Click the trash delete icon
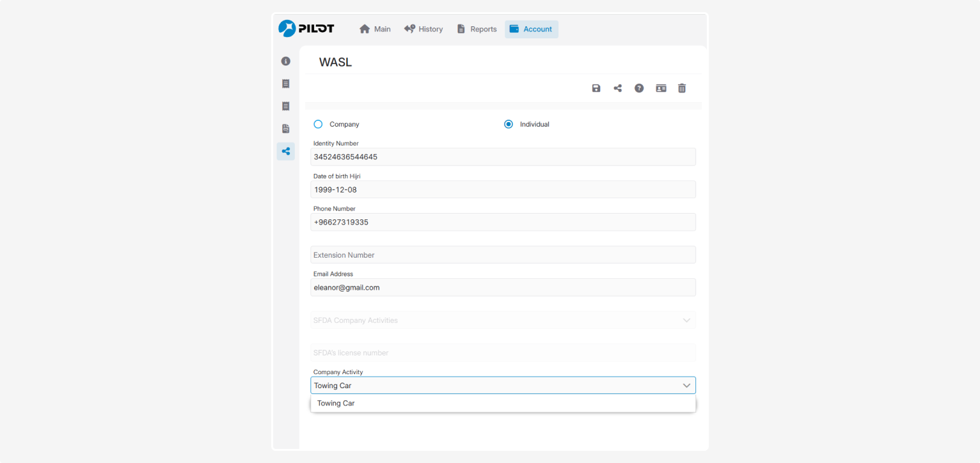980x463 pixels. click(682, 88)
